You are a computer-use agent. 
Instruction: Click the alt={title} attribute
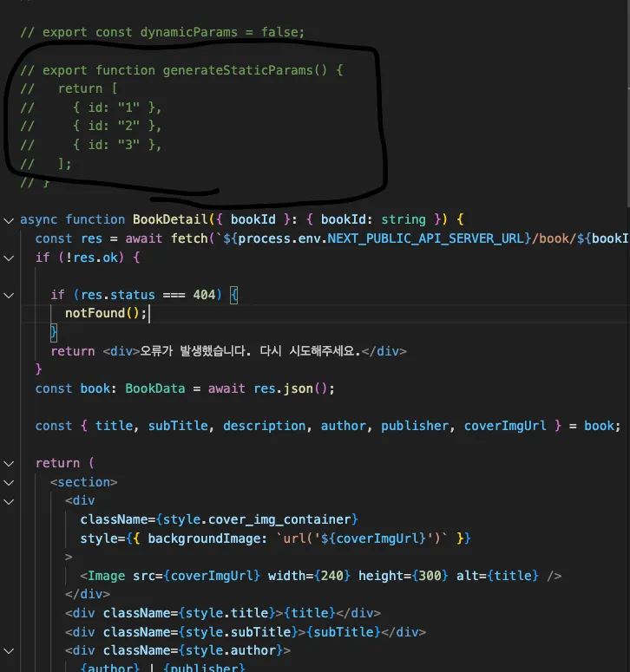click(497, 576)
